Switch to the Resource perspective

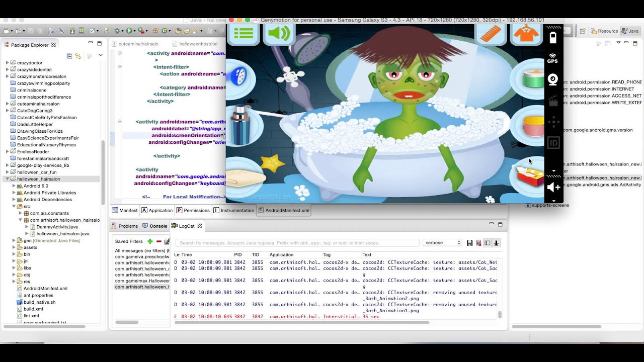604,31
